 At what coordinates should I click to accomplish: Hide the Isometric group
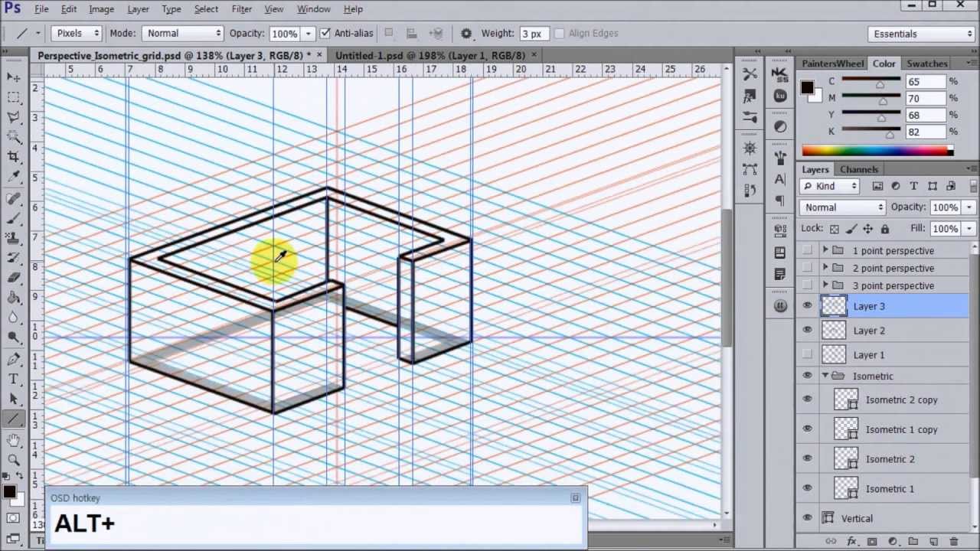[807, 376]
